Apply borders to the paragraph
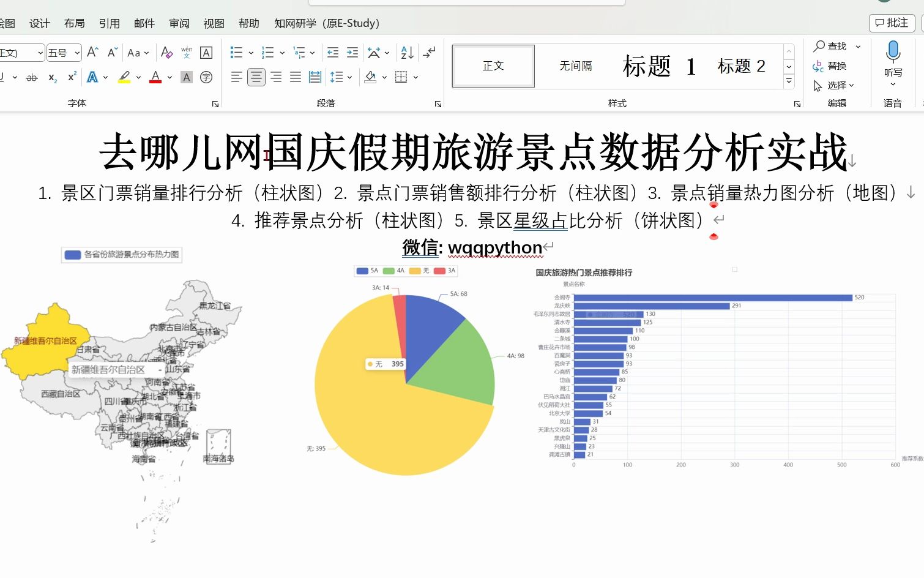This screenshot has width=924, height=578. pos(401,77)
